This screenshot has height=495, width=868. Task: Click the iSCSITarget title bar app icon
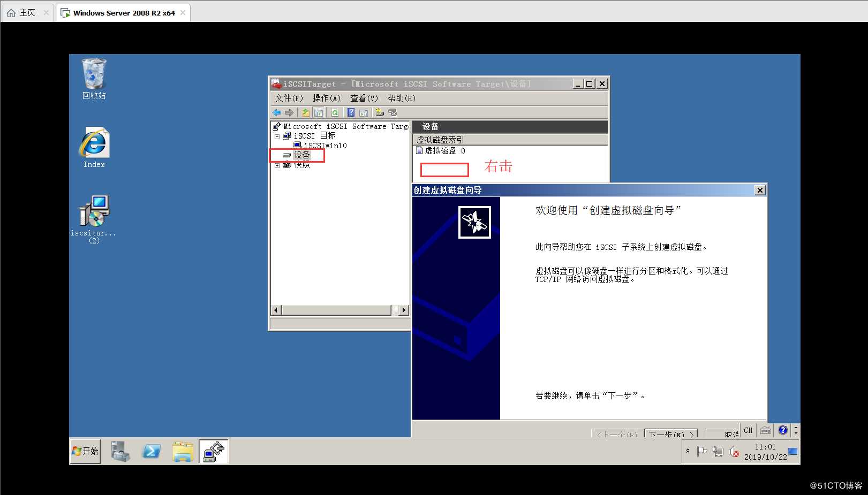(276, 83)
